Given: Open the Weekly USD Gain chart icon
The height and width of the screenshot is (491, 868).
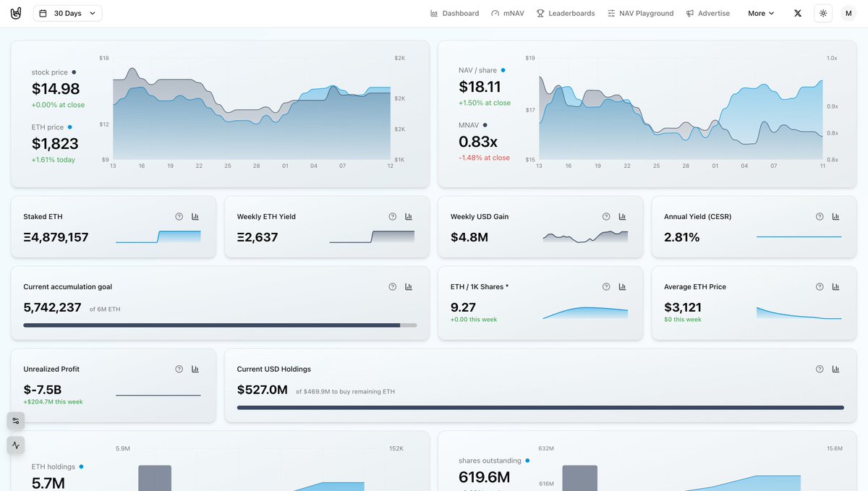Looking at the screenshot, I should click(x=622, y=216).
